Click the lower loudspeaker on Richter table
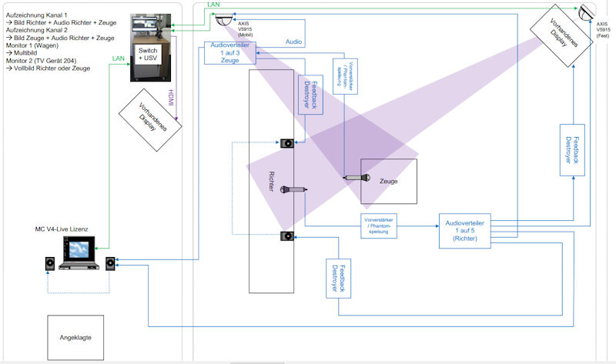Image resolution: width=616 pixels, height=364 pixels. coord(286,236)
